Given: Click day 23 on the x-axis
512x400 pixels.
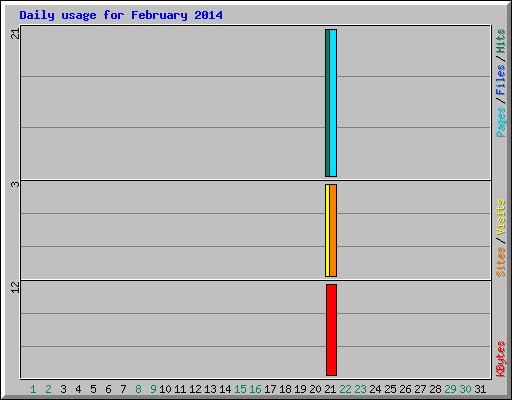Looking at the screenshot, I should tap(360, 389).
